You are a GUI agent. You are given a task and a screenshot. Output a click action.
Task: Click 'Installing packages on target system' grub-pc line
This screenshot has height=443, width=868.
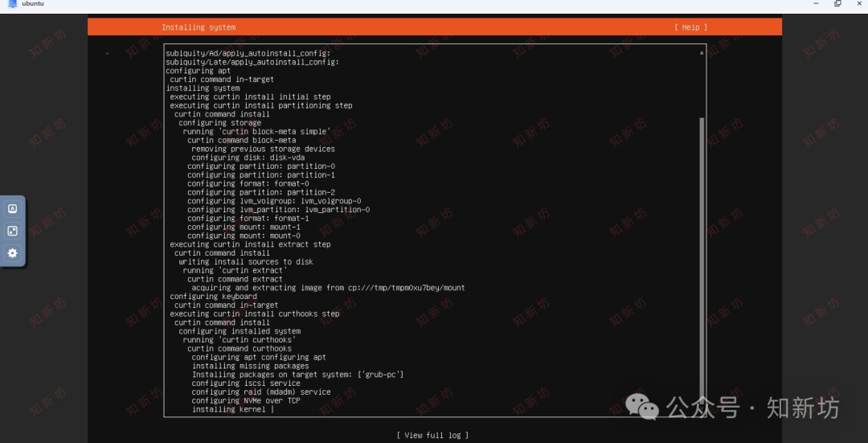[298, 375]
